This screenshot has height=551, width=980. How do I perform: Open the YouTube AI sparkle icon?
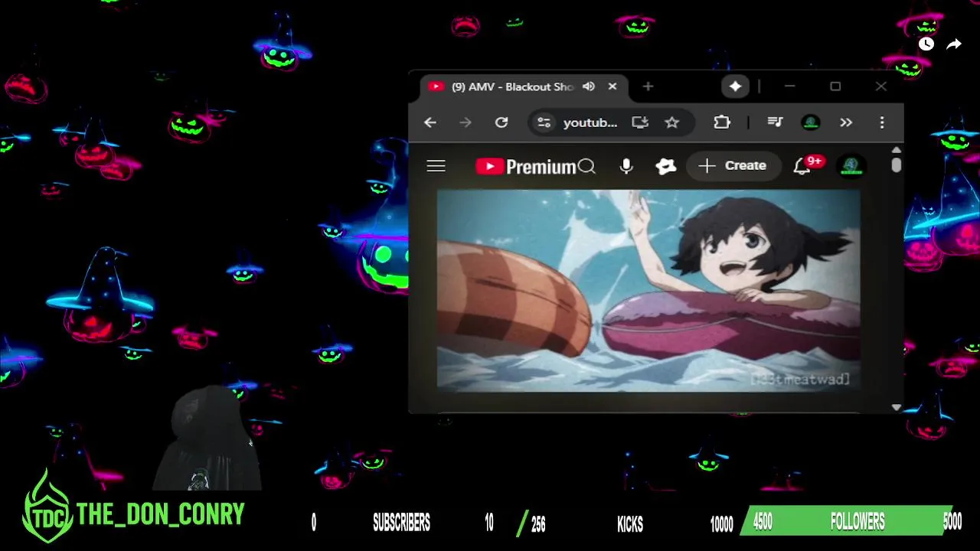(666, 166)
